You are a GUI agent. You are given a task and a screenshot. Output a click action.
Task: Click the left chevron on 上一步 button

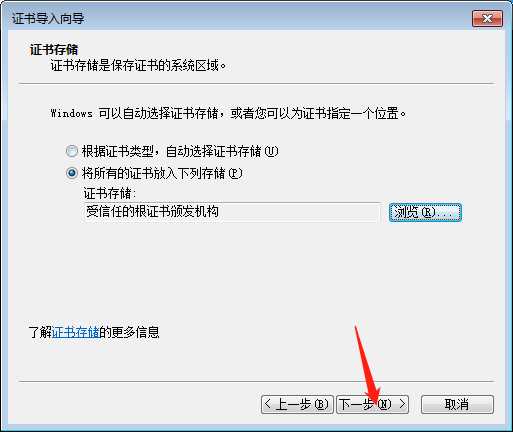pos(267,404)
